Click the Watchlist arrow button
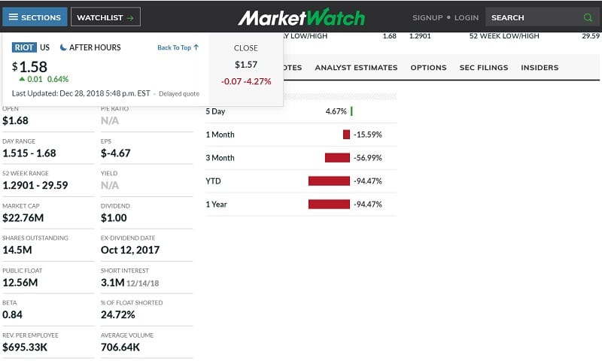The height and width of the screenshot is (364, 602). click(105, 17)
